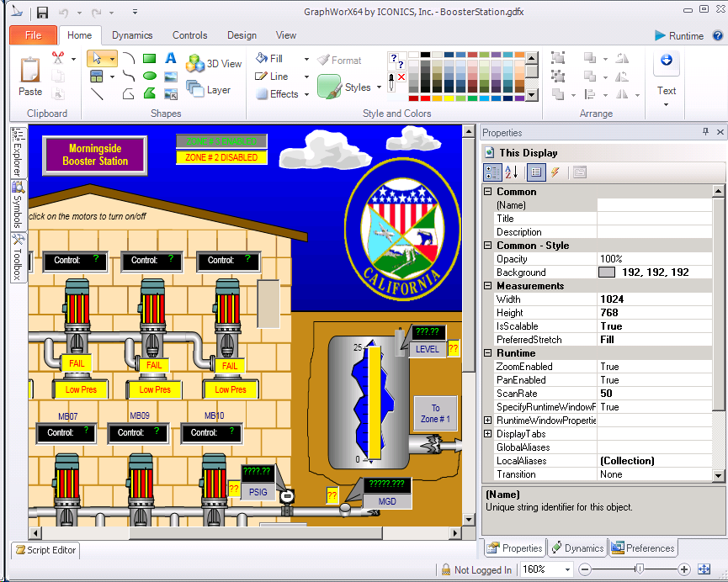The image size is (728, 582).
Task: Click the Runtime button
Action: [678, 35]
